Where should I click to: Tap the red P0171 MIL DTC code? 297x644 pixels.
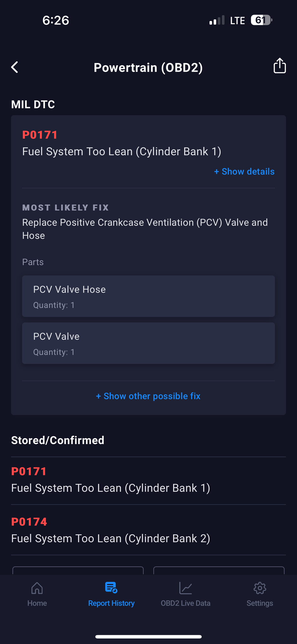[x=40, y=135]
